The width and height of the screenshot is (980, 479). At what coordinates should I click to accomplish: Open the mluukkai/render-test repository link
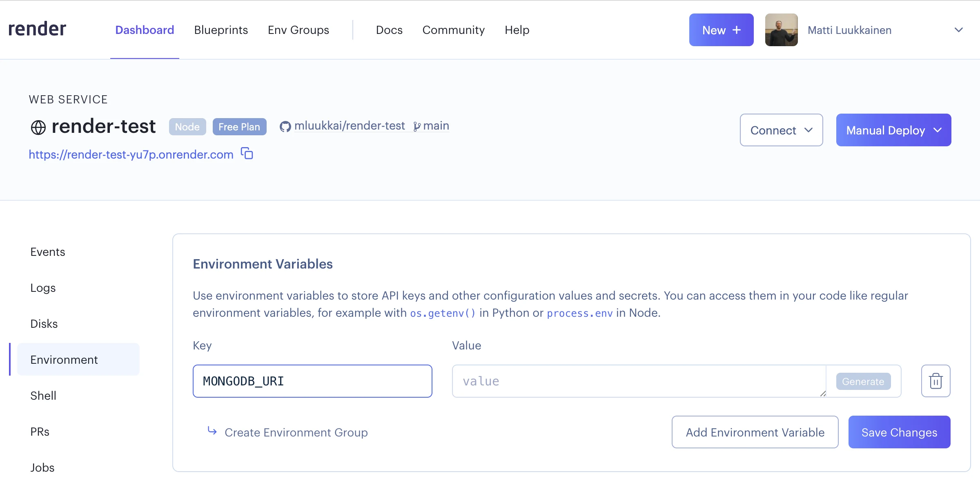pyautogui.click(x=350, y=126)
